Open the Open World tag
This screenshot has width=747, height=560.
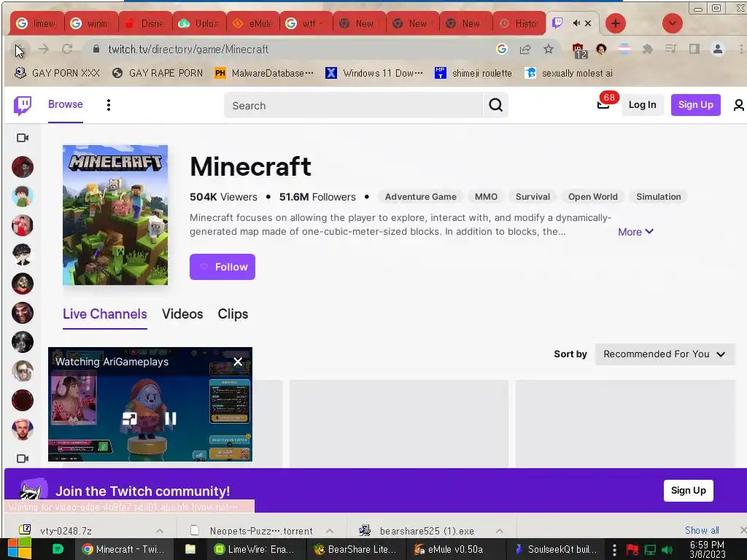pyautogui.click(x=592, y=197)
